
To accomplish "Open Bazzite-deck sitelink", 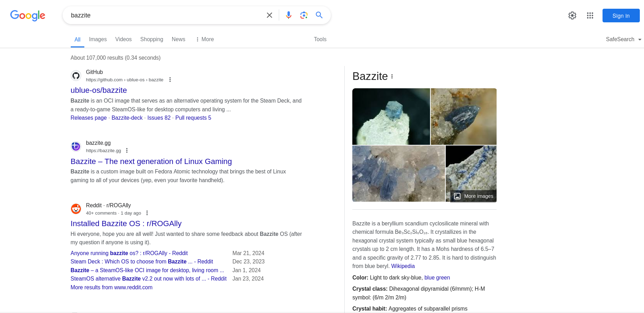I will (127, 118).
